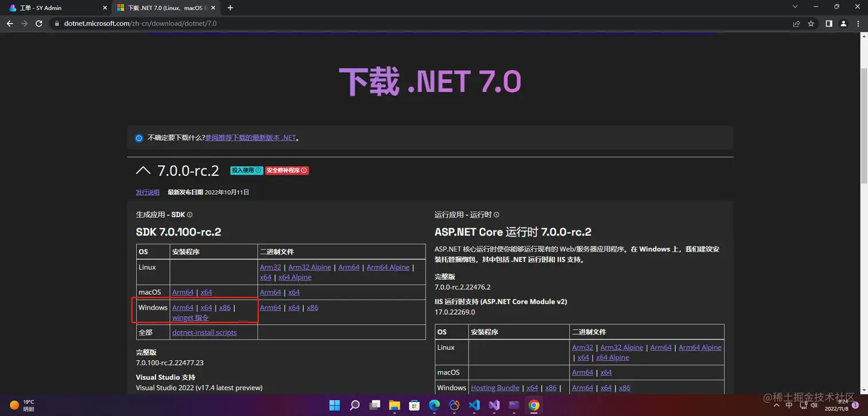Open Microsoft Edge from the taskbar
The width and height of the screenshot is (868, 416).
434,405
